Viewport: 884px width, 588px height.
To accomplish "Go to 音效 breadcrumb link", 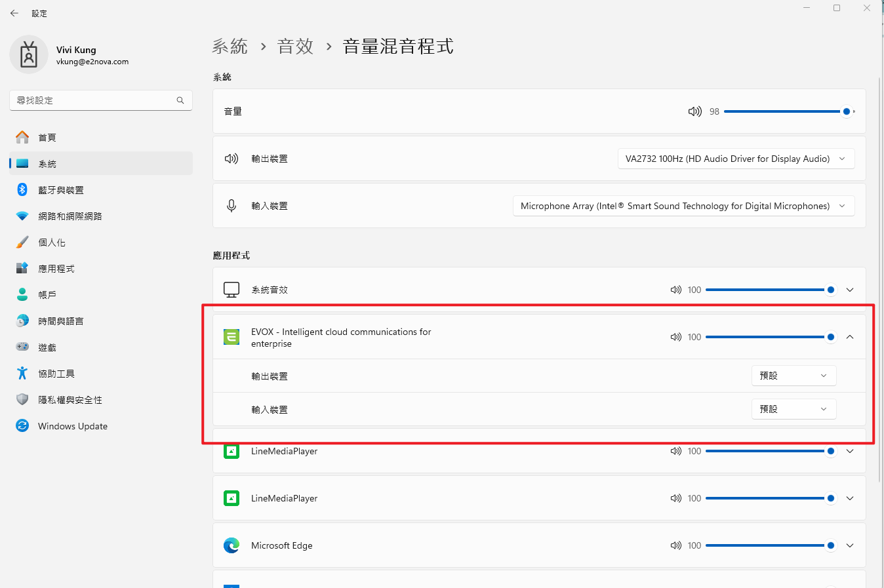I will click(x=295, y=47).
